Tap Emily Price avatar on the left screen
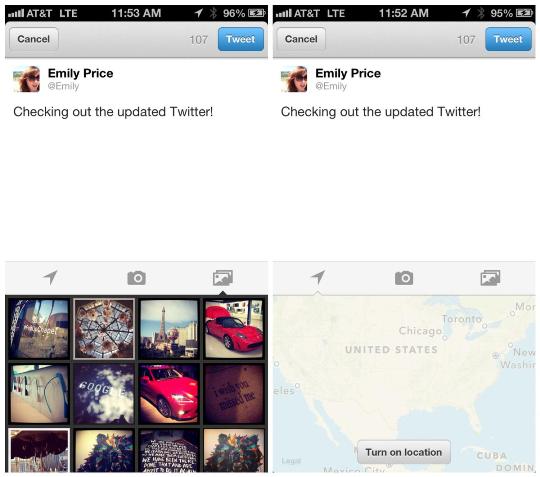The image size is (540, 477). click(27, 79)
